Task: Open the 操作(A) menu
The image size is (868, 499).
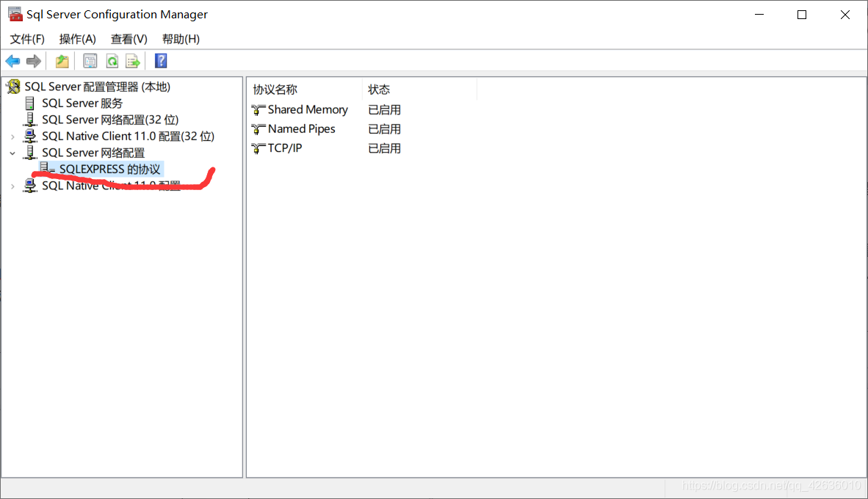Action: click(x=78, y=40)
